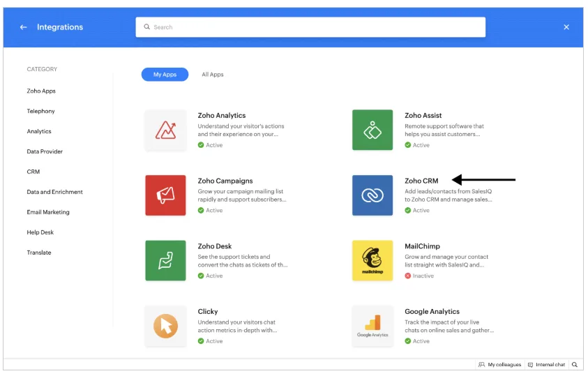Click Active status under Zoho Analytics
588x376 pixels.
point(214,145)
